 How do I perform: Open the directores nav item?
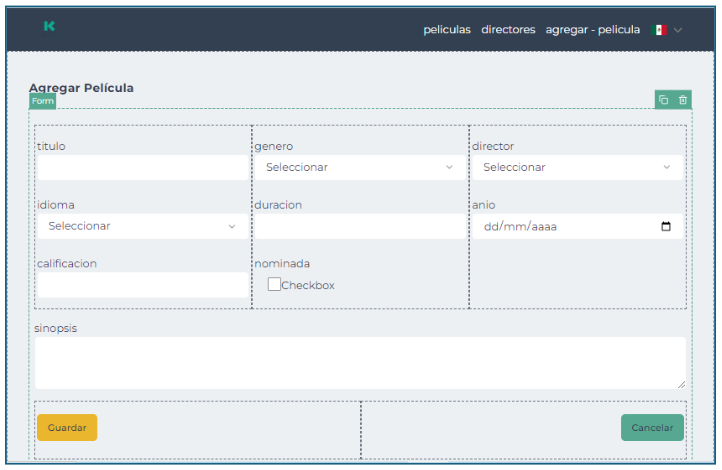click(508, 30)
